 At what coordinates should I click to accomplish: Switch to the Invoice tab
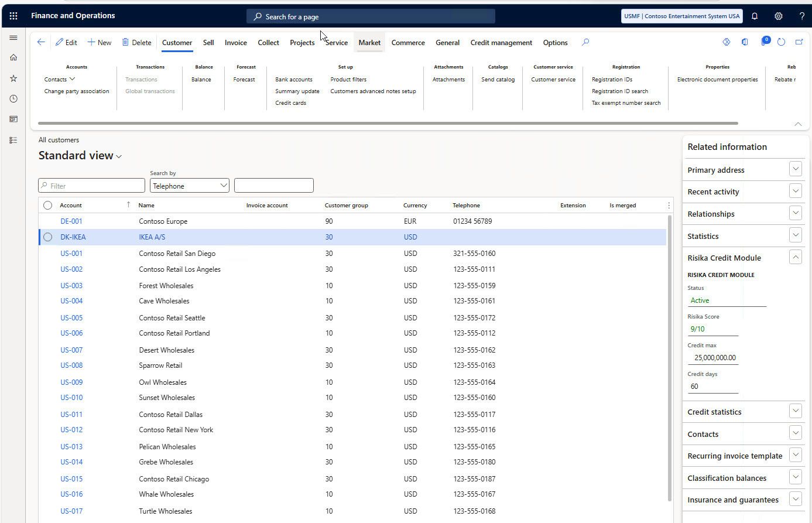tap(236, 42)
